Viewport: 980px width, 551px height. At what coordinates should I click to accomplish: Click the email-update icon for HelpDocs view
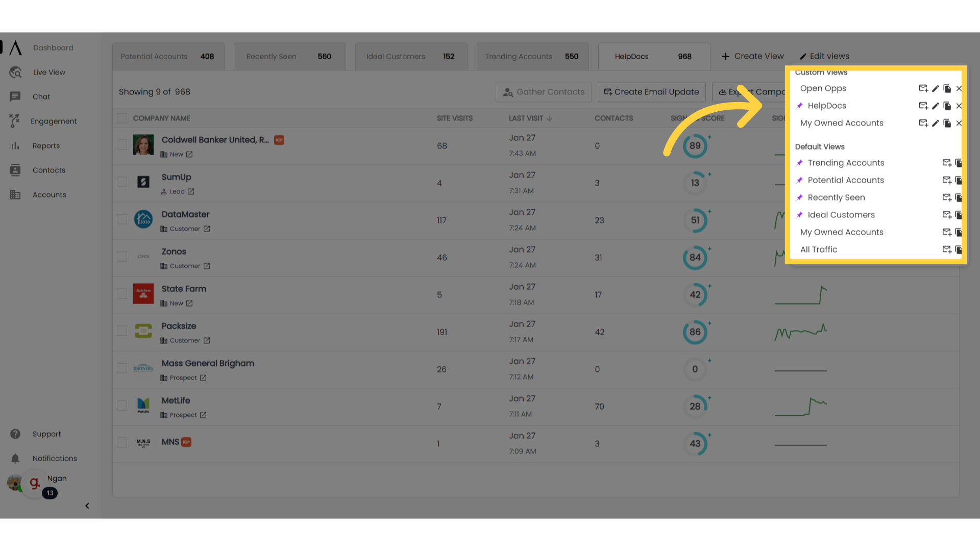923,106
